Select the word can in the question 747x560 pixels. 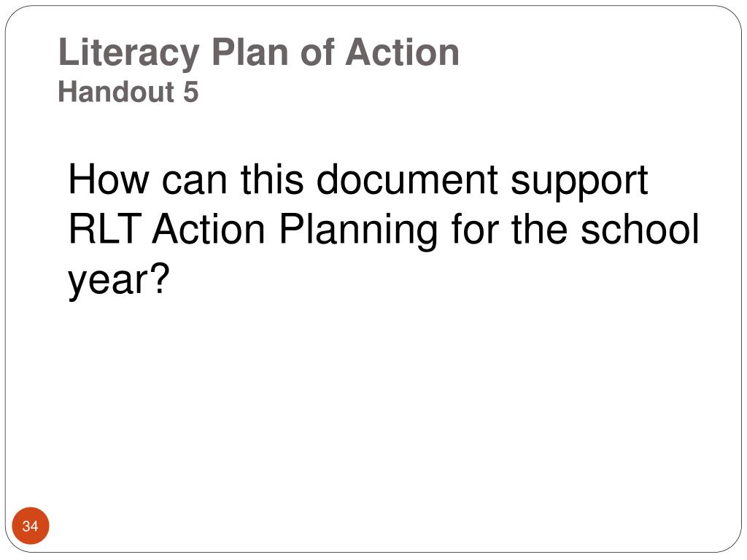[x=194, y=182]
